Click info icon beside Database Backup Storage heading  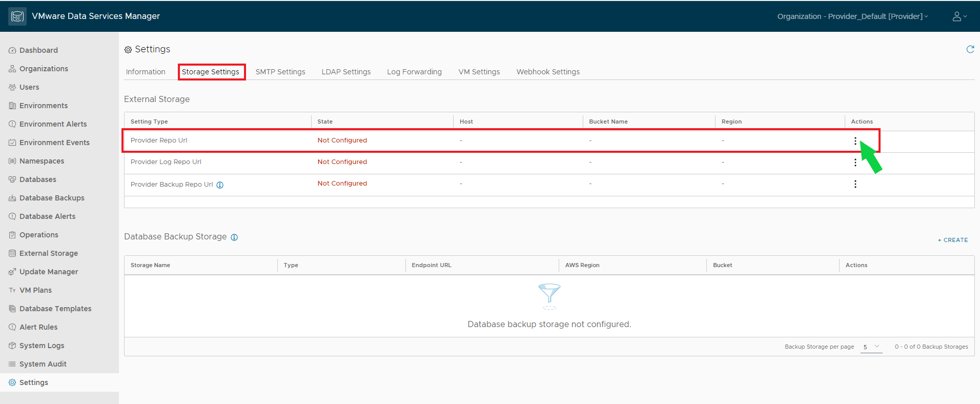pos(234,237)
